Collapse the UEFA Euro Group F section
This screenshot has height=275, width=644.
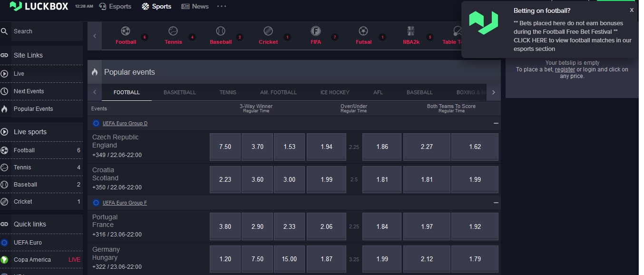[496, 203]
